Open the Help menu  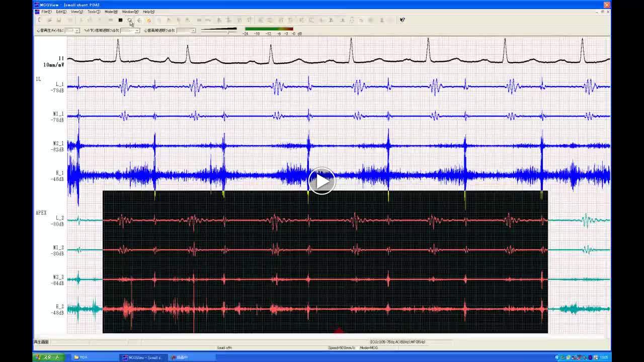pos(148,12)
